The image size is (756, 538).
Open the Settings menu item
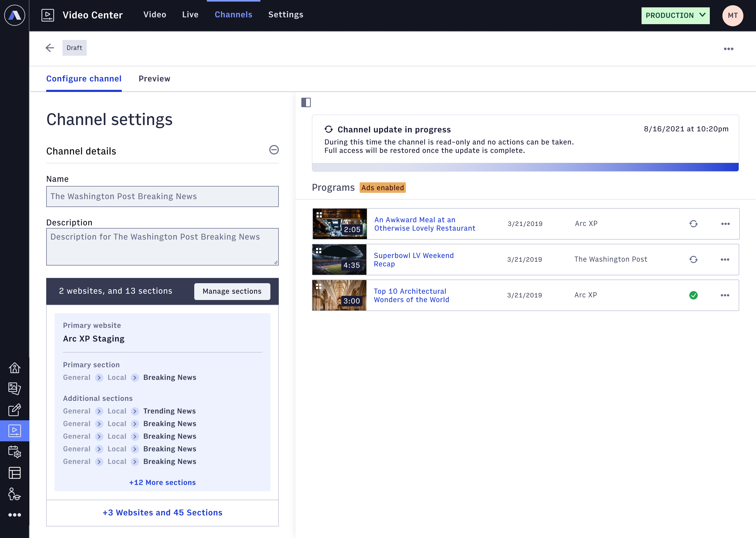(x=286, y=14)
